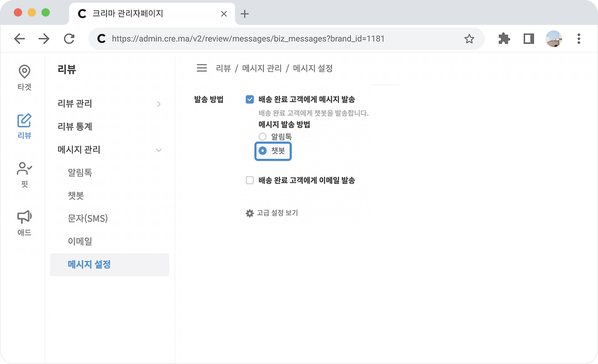Click the gear icon beside 고급 설정 보기
The width and height of the screenshot is (598, 364).
tap(249, 213)
